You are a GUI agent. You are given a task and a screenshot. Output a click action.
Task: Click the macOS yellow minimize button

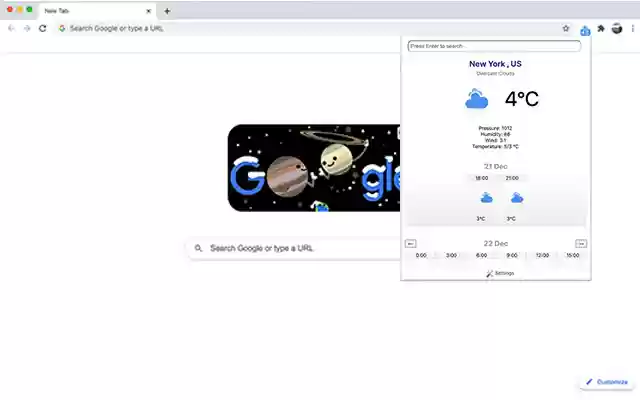point(20,9)
